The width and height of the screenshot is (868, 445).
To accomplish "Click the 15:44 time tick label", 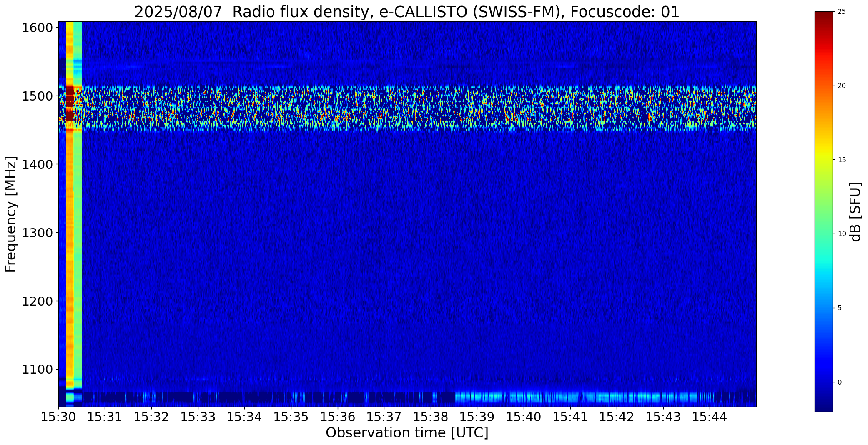I will (x=710, y=417).
